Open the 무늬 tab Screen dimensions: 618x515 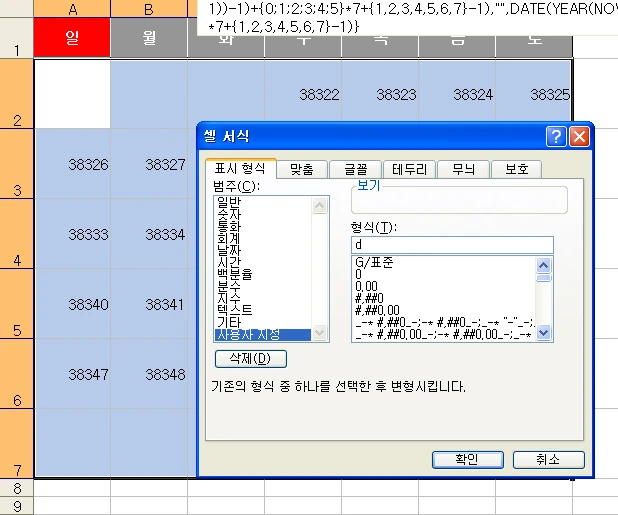tap(464, 169)
